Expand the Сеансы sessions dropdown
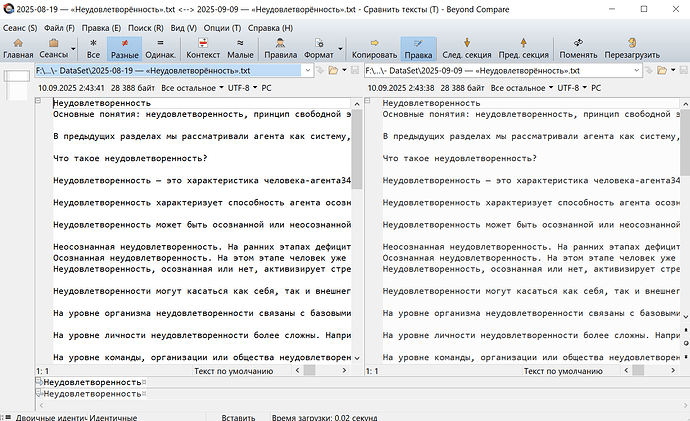690x421 pixels. 53,48
